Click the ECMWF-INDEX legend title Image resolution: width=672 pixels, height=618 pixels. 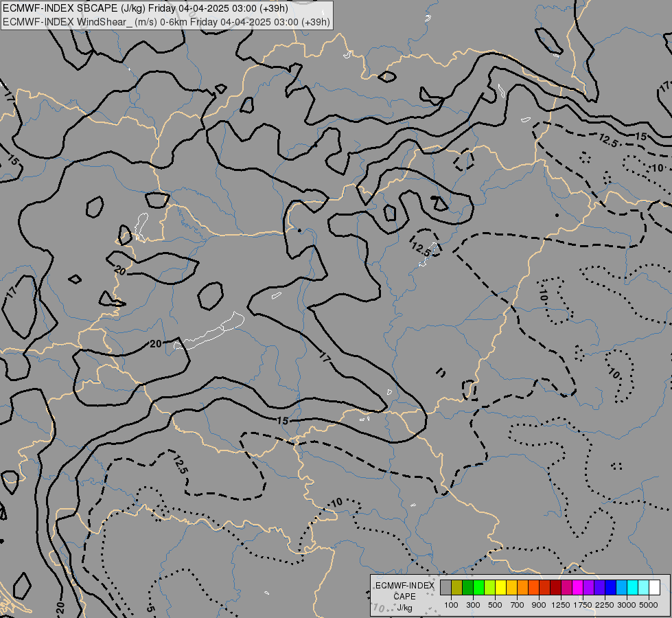(x=405, y=586)
